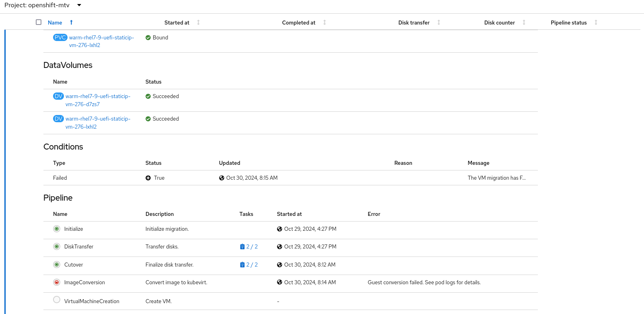
Task: Click the Failed condition True status icon
Action: click(x=148, y=178)
